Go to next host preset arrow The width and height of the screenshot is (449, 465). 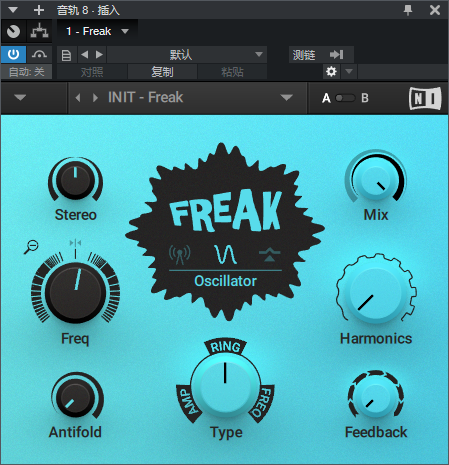point(99,54)
